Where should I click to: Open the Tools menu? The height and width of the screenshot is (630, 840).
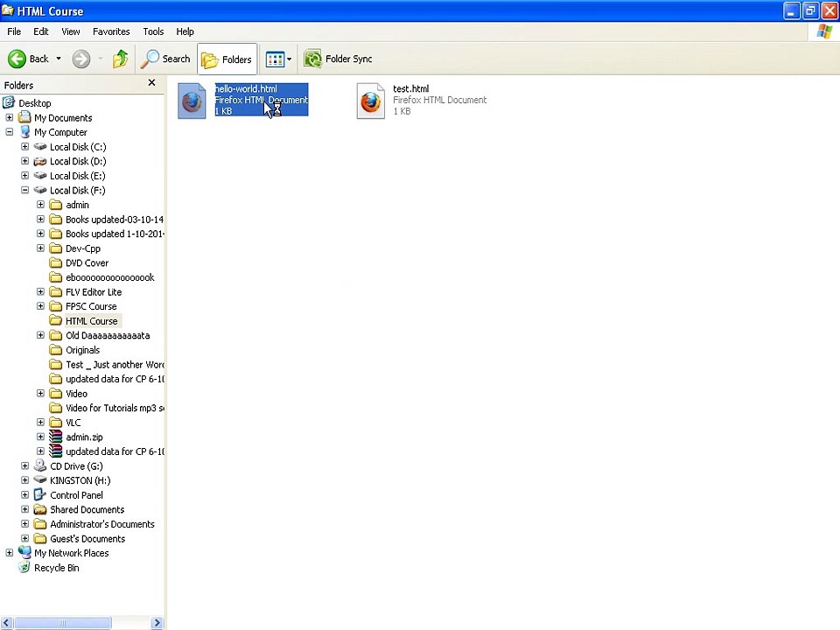pyautogui.click(x=153, y=31)
